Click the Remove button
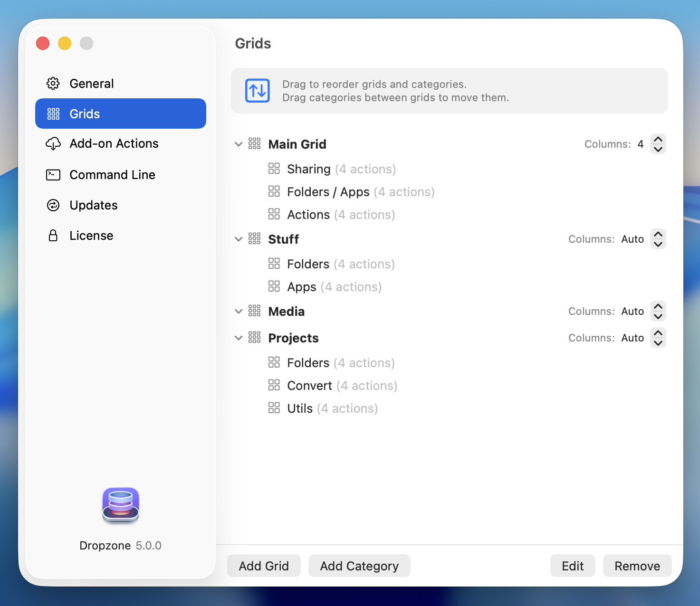 click(x=637, y=566)
